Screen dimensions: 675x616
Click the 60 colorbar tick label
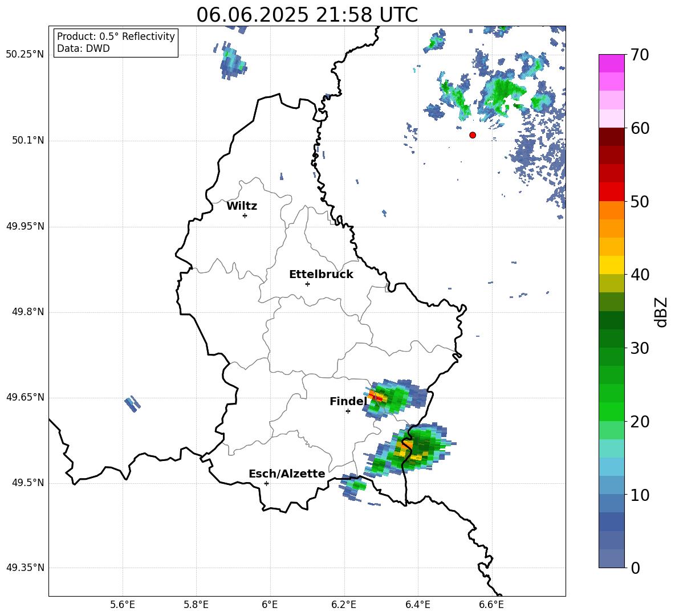[x=640, y=128]
